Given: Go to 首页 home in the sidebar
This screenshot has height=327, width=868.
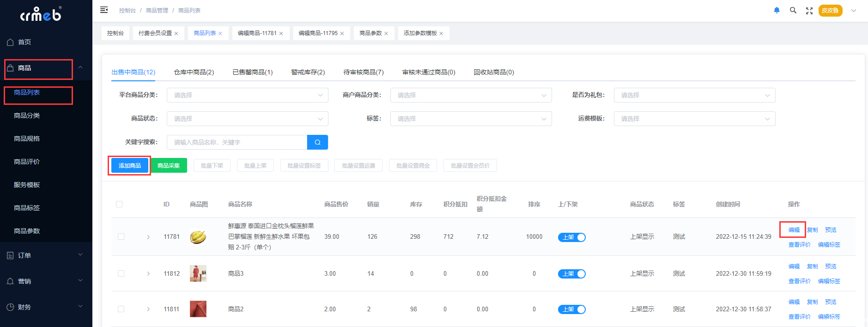Looking at the screenshot, I should pos(24,42).
